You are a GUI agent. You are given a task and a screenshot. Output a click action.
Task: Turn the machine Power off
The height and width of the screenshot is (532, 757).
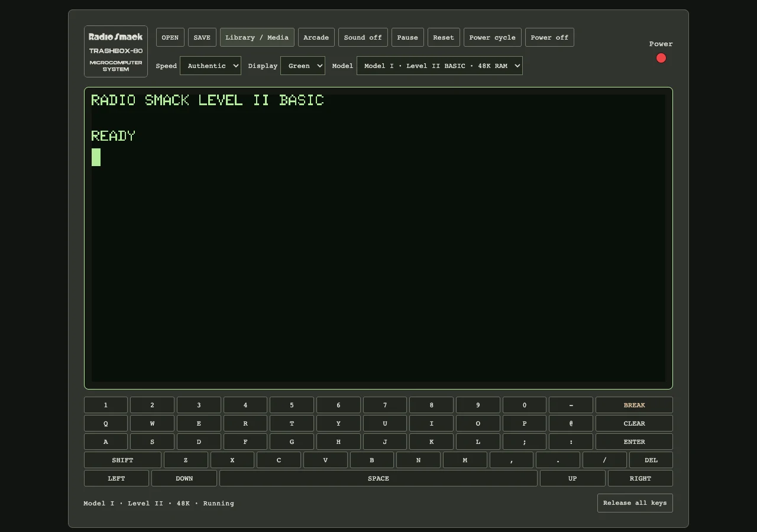pos(549,37)
